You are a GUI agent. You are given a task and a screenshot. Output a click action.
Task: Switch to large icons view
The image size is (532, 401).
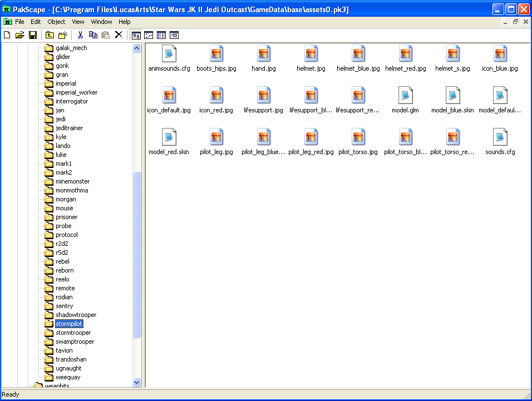(x=136, y=35)
